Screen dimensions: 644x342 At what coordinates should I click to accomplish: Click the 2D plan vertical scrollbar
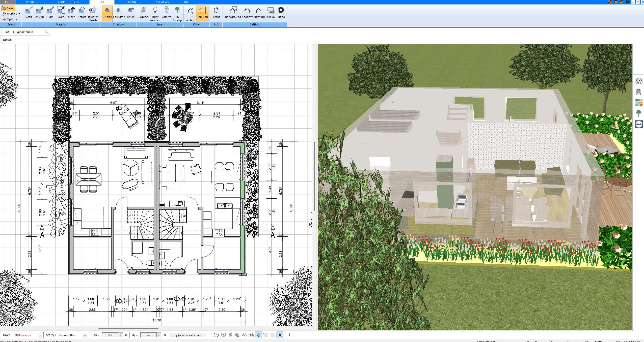tap(314, 176)
